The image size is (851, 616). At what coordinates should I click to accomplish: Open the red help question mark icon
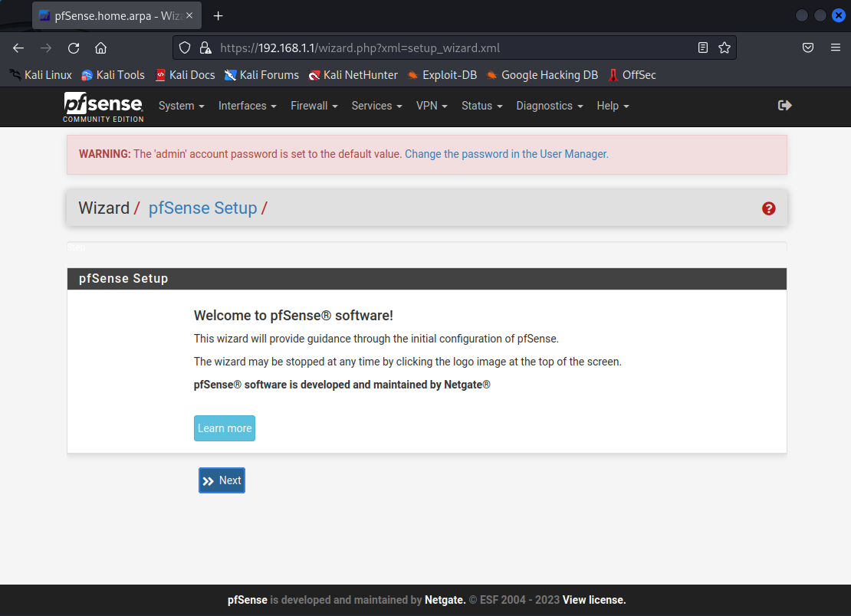[x=768, y=208]
